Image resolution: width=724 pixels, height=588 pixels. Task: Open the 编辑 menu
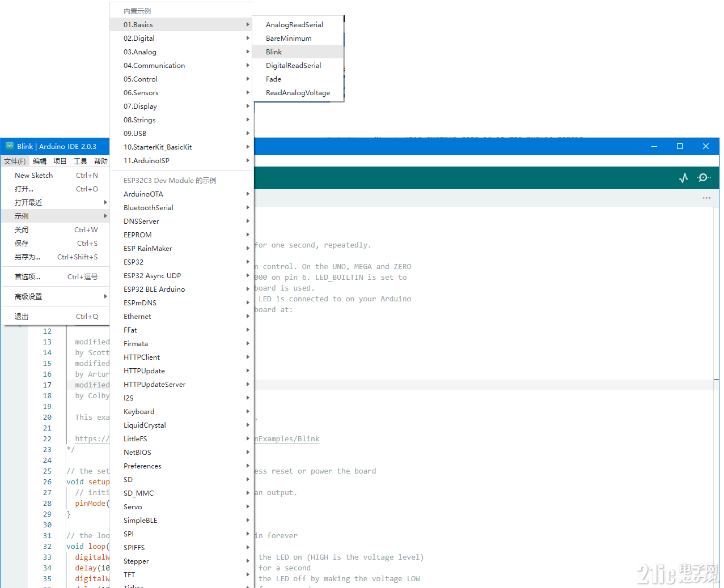(40, 161)
